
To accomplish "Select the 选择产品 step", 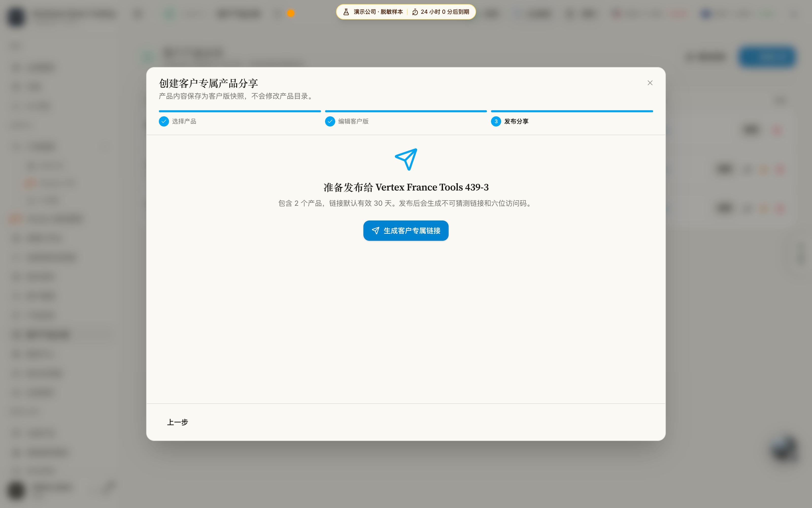I will pos(240,118).
